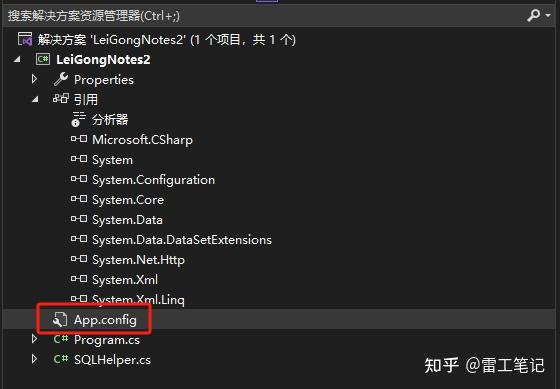Click the System.Data reference icon
This screenshot has width=560, height=389.
[79, 219]
